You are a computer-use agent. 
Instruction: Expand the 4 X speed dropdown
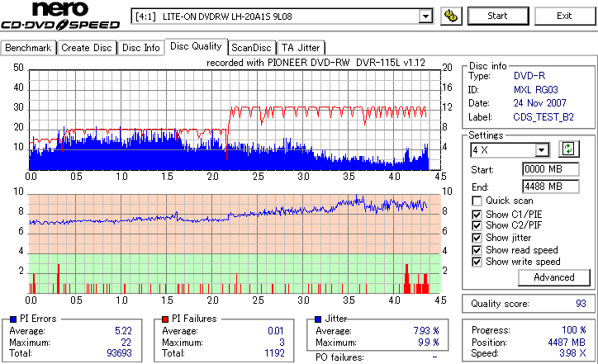[541, 150]
